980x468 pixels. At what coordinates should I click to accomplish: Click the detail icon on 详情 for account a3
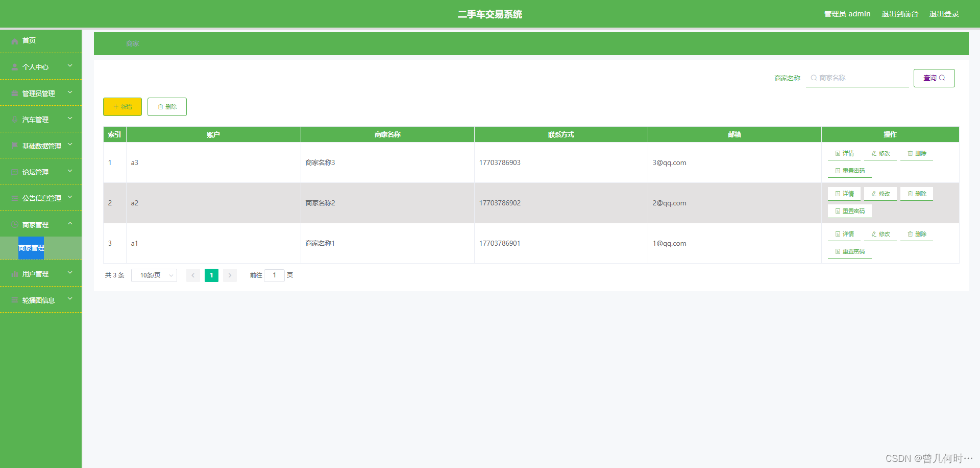[837, 153]
